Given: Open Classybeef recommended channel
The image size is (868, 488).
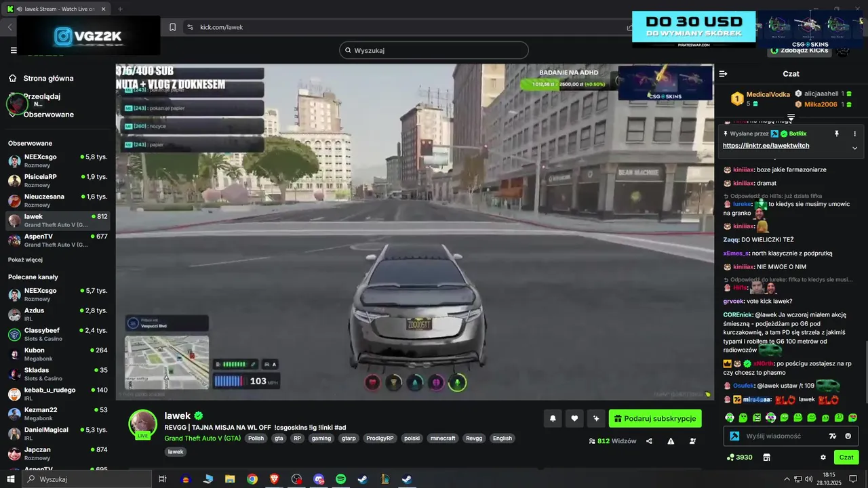Looking at the screenshot, I should point(58,333).
